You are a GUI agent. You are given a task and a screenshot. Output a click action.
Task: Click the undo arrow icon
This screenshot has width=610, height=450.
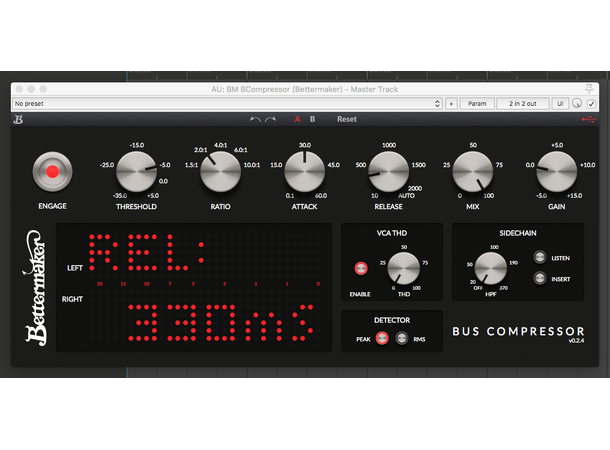pyautogui.click(x=255, y=119)
